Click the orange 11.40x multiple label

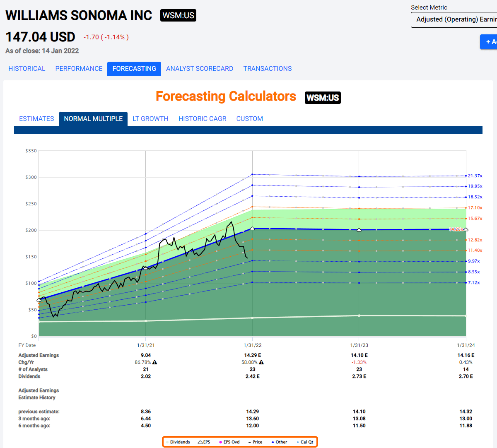[x=475, y=250]
